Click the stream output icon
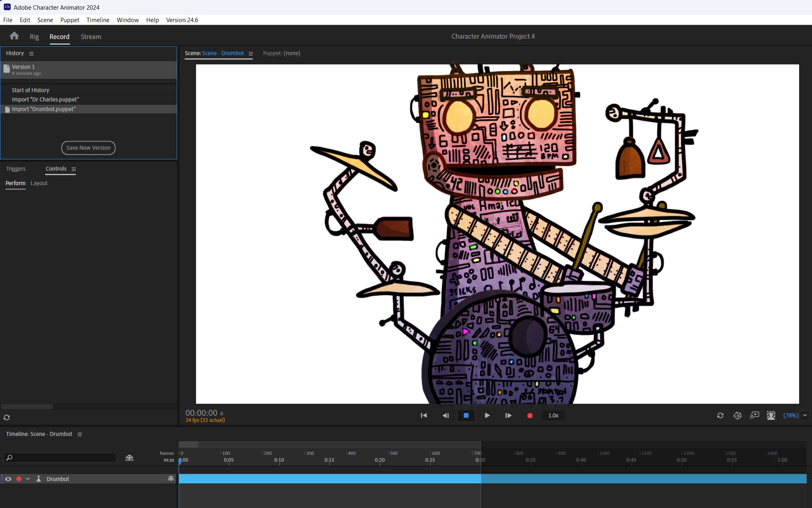This screenshot has height=508, width=812. pos(754,415)
